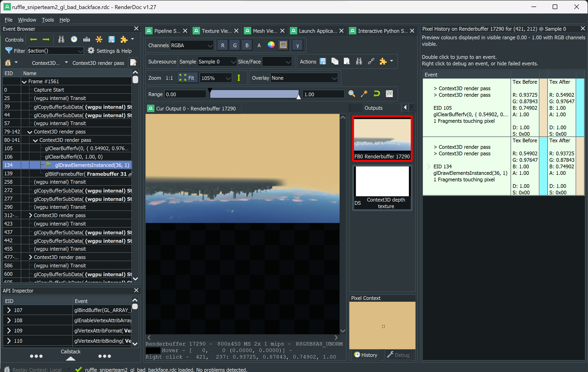Toggle the R red channel
Screen dimensions: 588x372
222,45
